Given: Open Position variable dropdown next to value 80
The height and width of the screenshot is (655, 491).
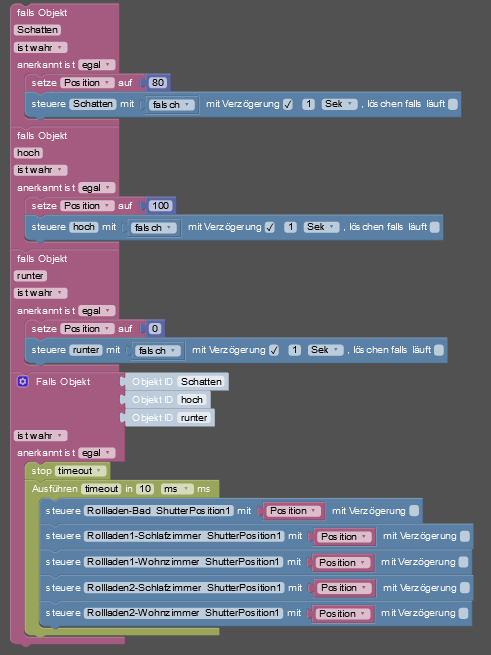Looking at the screenshot, I should tap(87, 83).
